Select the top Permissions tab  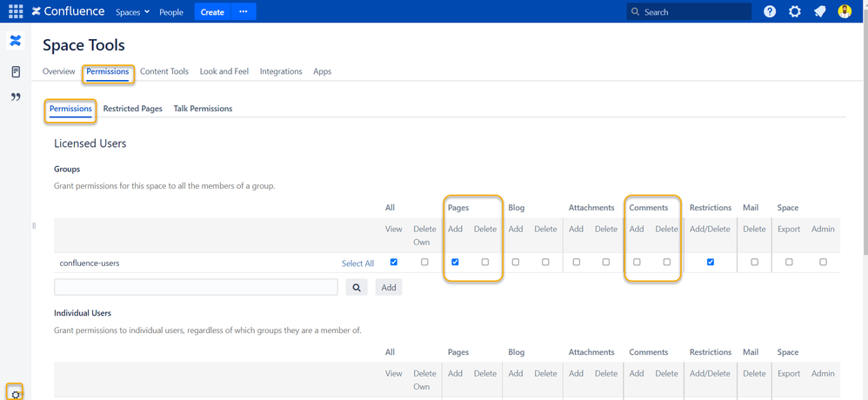click(107, 71)
